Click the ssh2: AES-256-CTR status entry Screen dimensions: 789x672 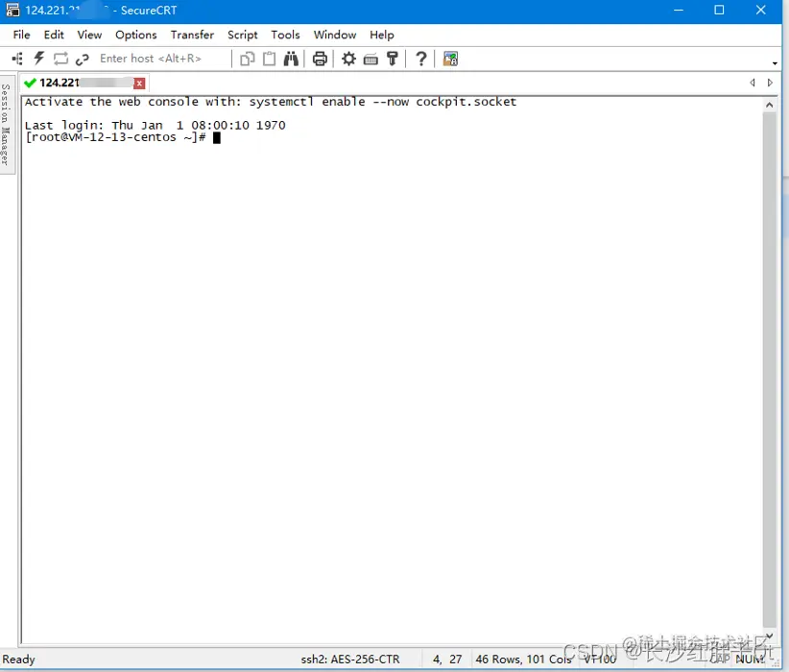pos(350,659)
